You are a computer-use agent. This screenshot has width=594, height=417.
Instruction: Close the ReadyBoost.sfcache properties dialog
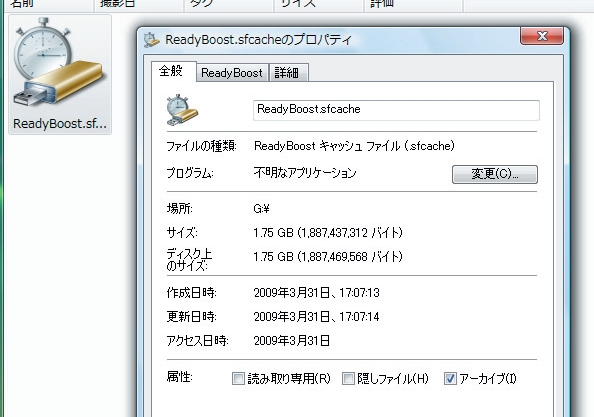tap(542, 36)
